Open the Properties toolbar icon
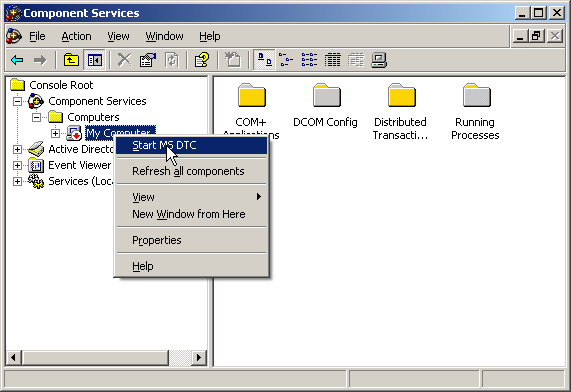This screenshot has height=392, width=571. tap(148, 60)
